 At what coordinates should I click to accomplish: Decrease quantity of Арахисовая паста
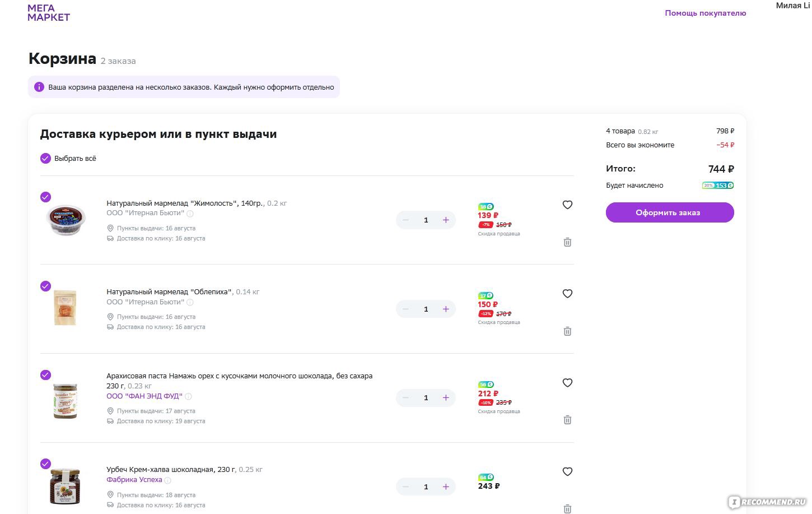coord(405,398)
